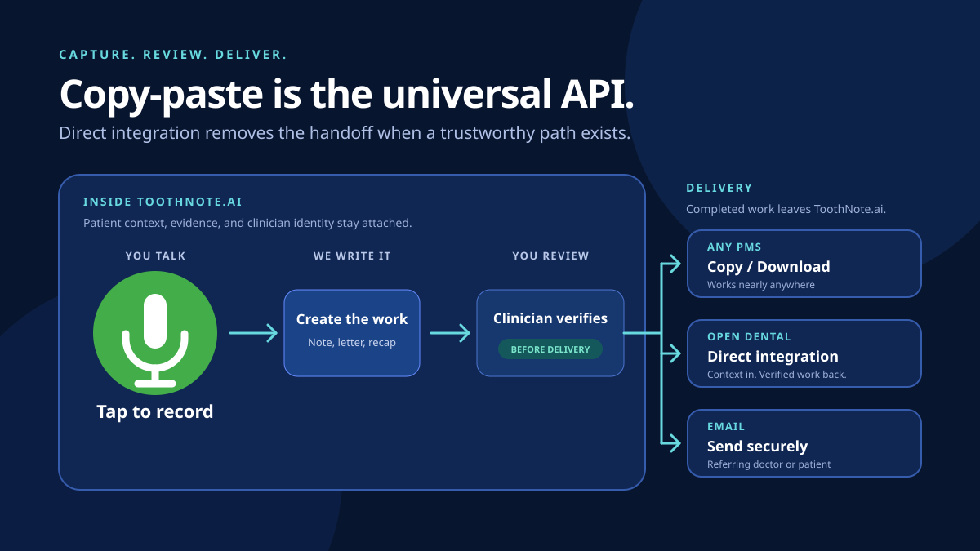
Task: Click the 'DELIVERY' section heading
Action: click(x=719, y=189)
